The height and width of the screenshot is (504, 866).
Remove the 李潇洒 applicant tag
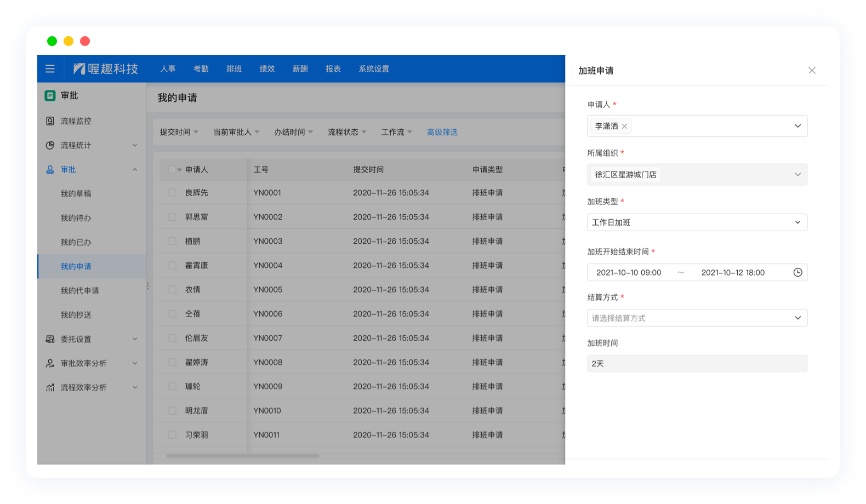(x=624, y=126)
